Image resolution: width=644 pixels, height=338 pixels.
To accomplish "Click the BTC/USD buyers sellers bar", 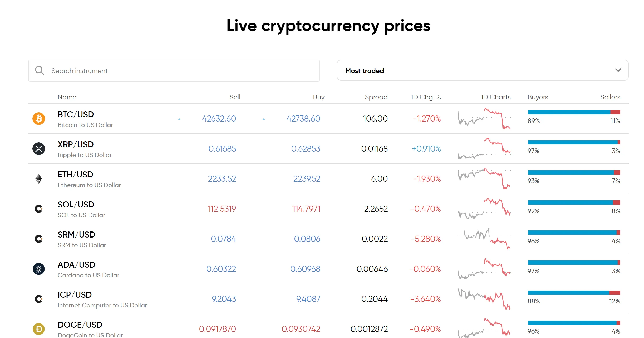I will click(574, 113).
